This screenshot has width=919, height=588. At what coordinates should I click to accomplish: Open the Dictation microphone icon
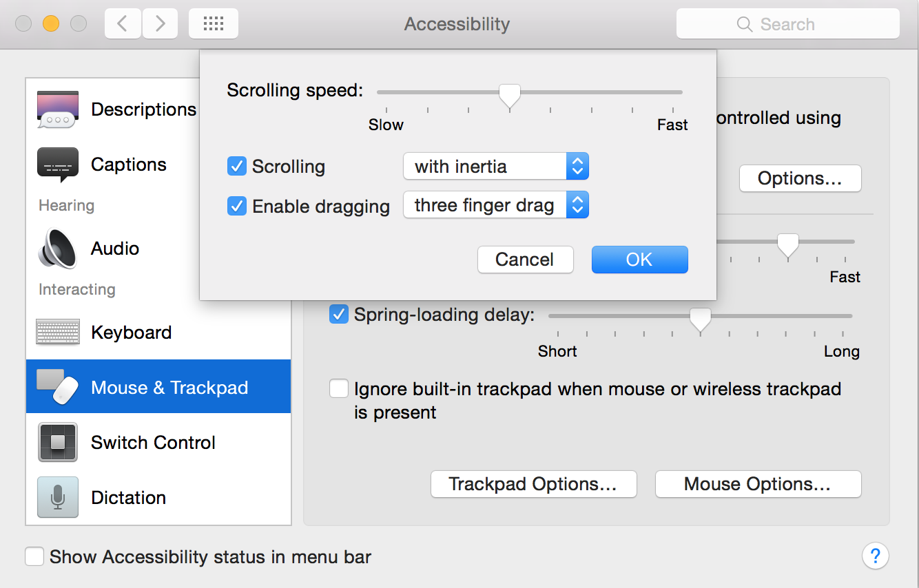coord(57,498)
